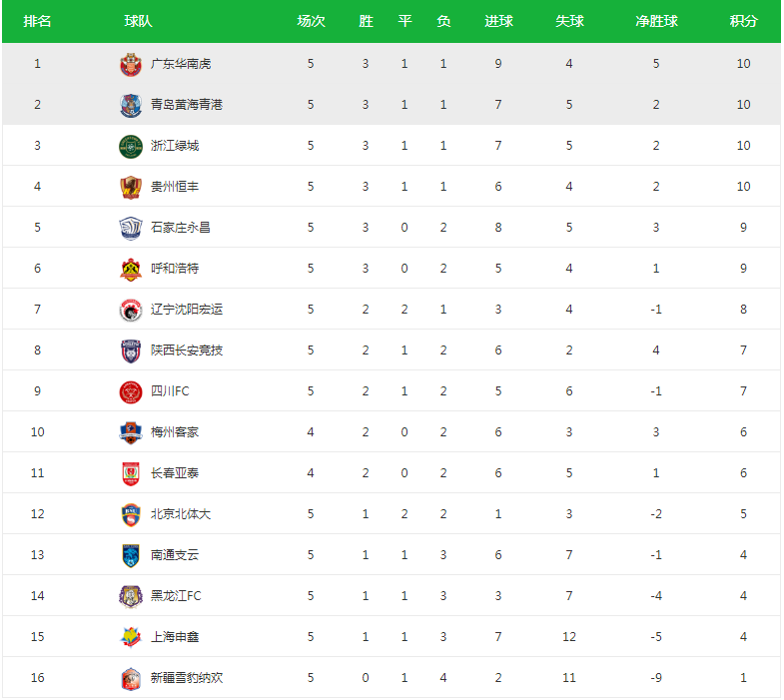Click the 四川FC red circular logo
This screenshot has width=784, height=700.
(131, 392)
